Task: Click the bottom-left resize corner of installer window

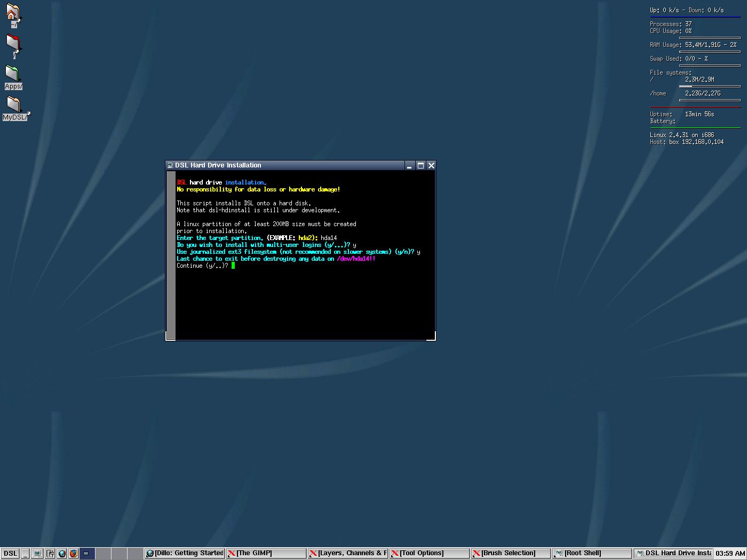Action: 170,336
